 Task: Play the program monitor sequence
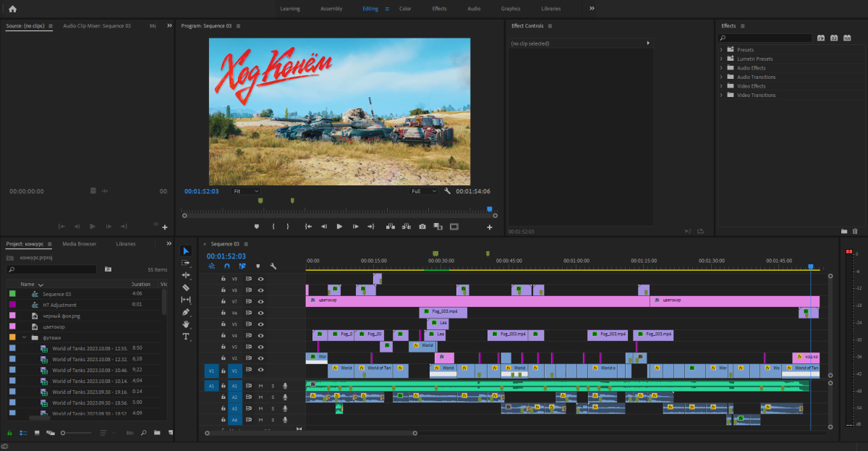(339, 227)
